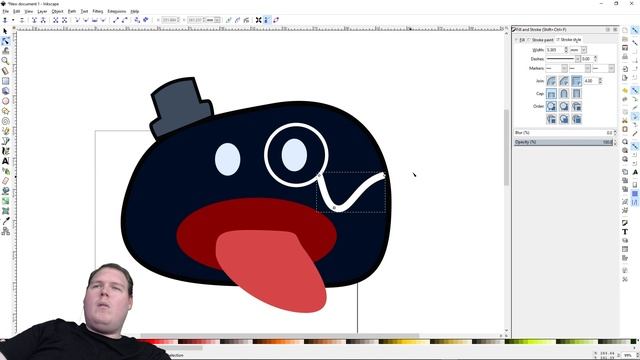Select the Zoom magnifier tool

(5, 61)
